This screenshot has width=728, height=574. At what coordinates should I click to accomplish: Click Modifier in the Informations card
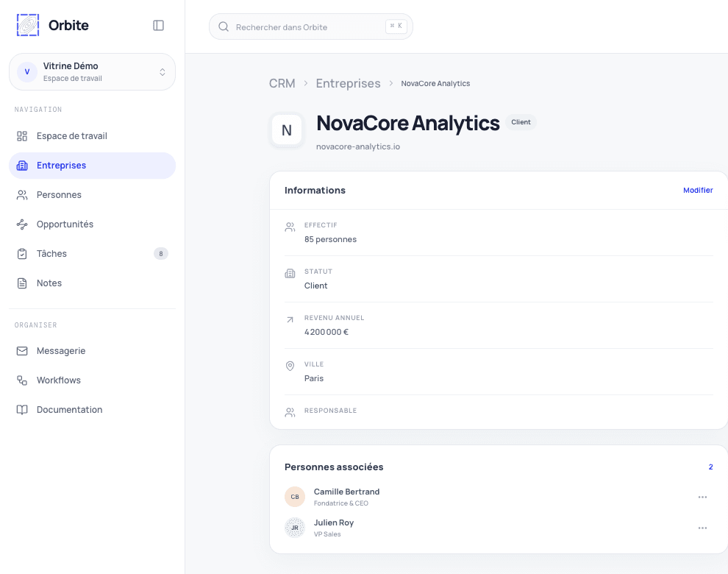coord(698,190)
